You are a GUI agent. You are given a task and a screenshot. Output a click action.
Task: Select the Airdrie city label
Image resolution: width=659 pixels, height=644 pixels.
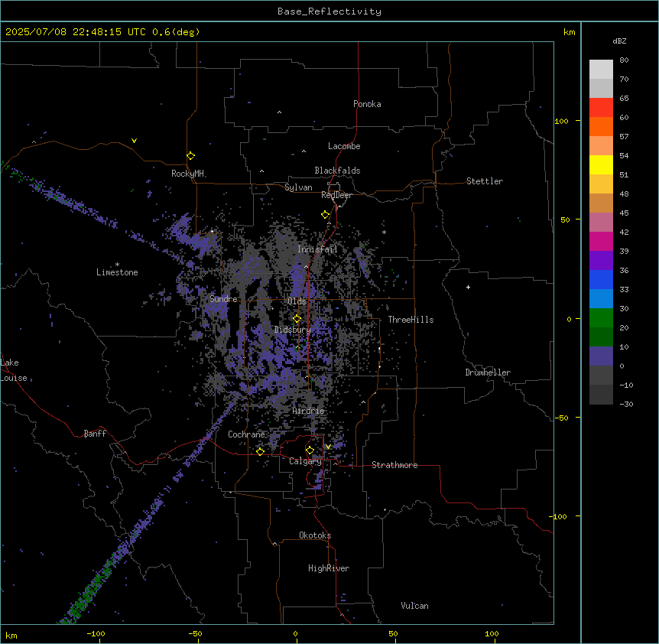tap(309, 411)
